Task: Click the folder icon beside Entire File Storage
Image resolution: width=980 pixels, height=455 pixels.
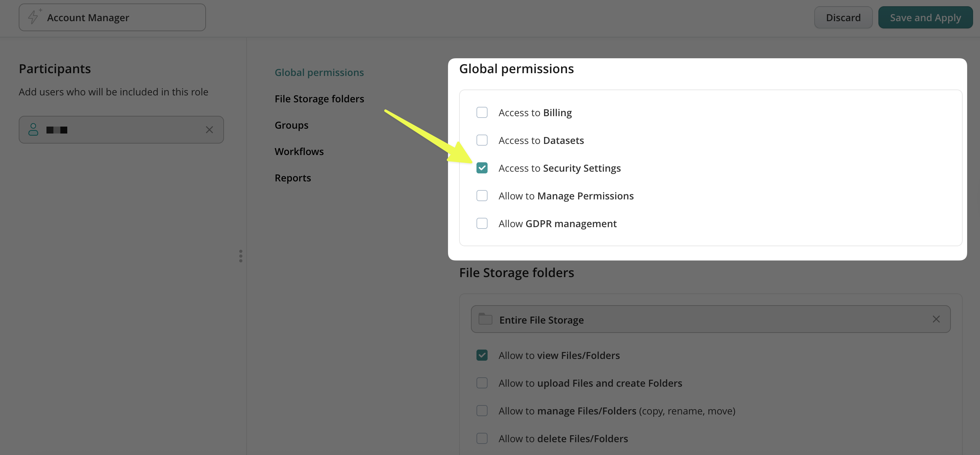Action: coord(485,319)
